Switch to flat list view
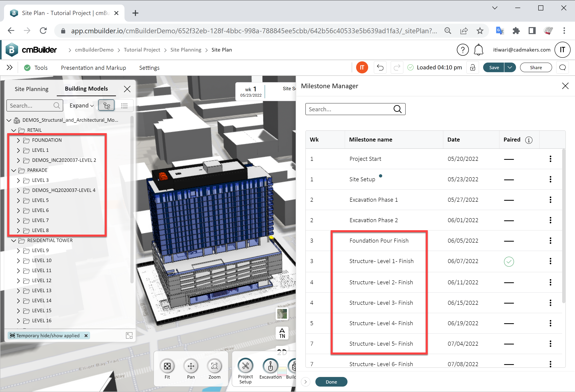575x392 pixels. [x=124, y=106]
